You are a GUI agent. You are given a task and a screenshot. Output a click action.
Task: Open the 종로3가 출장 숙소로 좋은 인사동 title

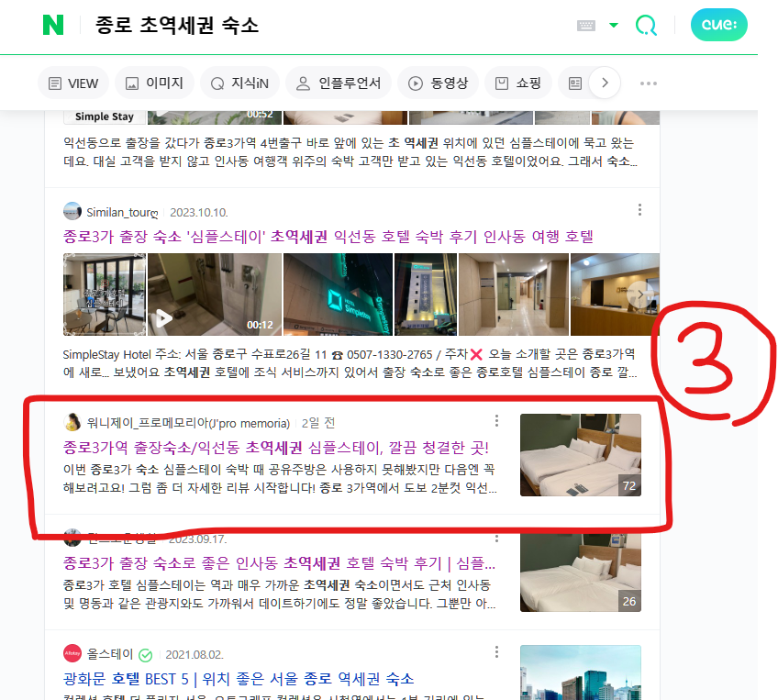click(279, 563)
